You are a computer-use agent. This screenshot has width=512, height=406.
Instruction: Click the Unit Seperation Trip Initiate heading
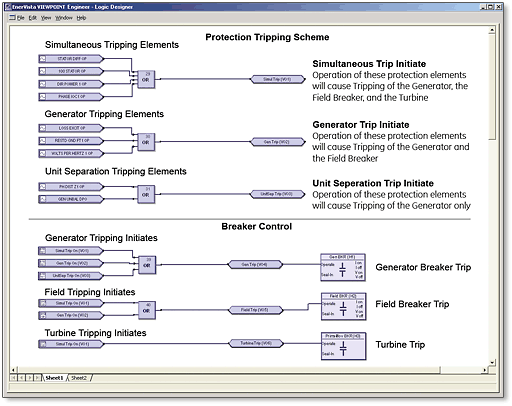coord(373,183)
